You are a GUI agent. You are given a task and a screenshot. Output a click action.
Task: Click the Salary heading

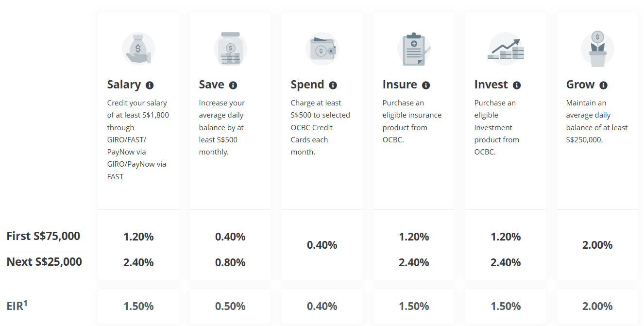(x=124, y=85)
